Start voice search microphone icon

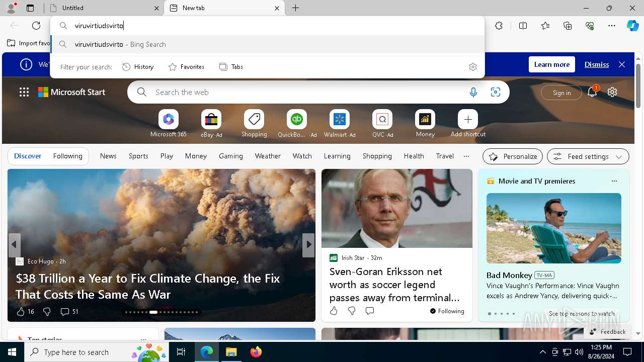click(x=473, y=92)
